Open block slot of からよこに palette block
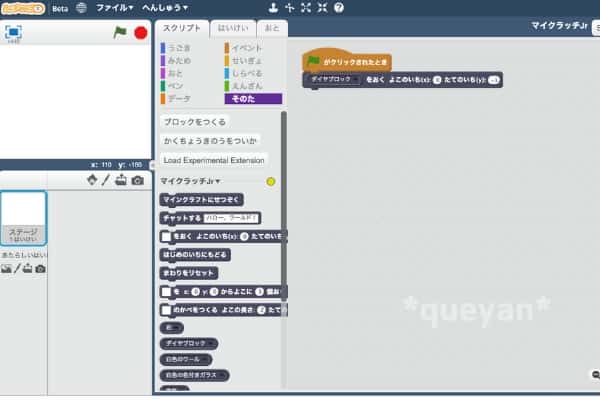The width and height of the screenshot is (600, 400). point(166,292)
